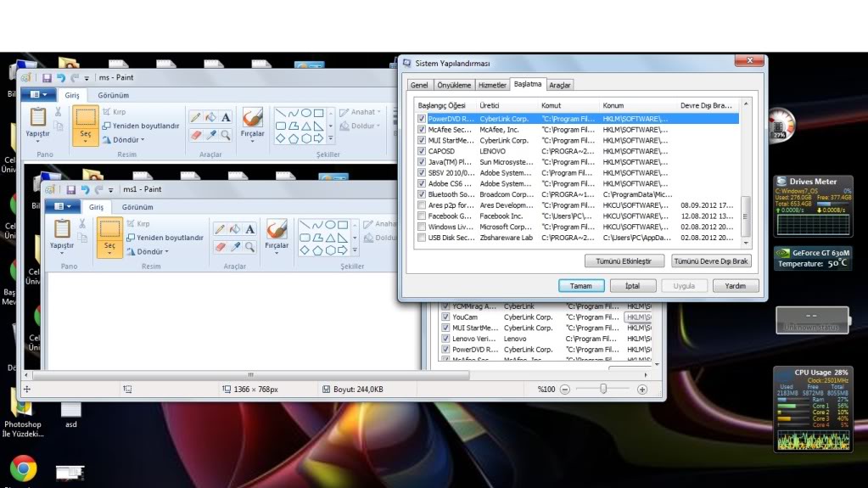
Task: Switch to Önyükleme tab
Action: tap(454, 85)
